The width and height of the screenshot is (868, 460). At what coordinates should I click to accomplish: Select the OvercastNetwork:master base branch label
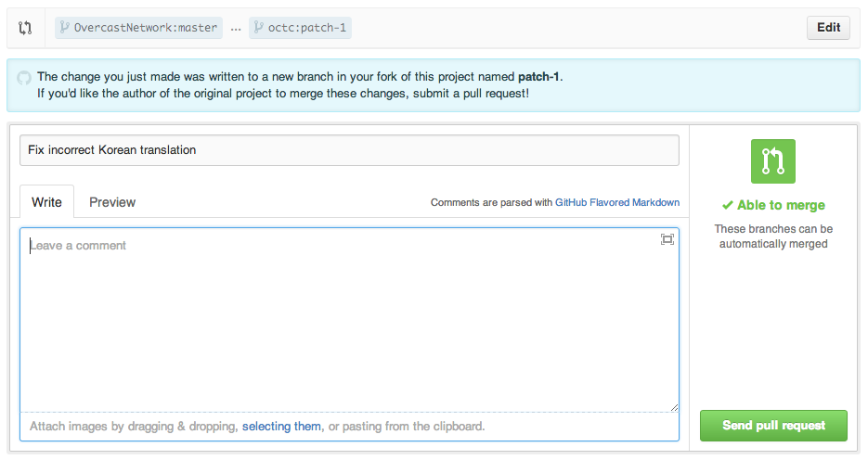pos(146,28)
